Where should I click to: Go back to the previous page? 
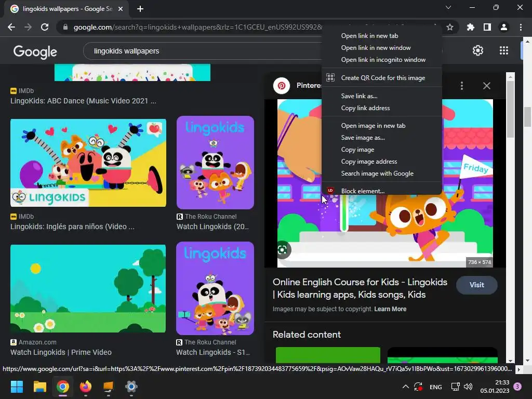pyautogui.click(x=11, y=27)
